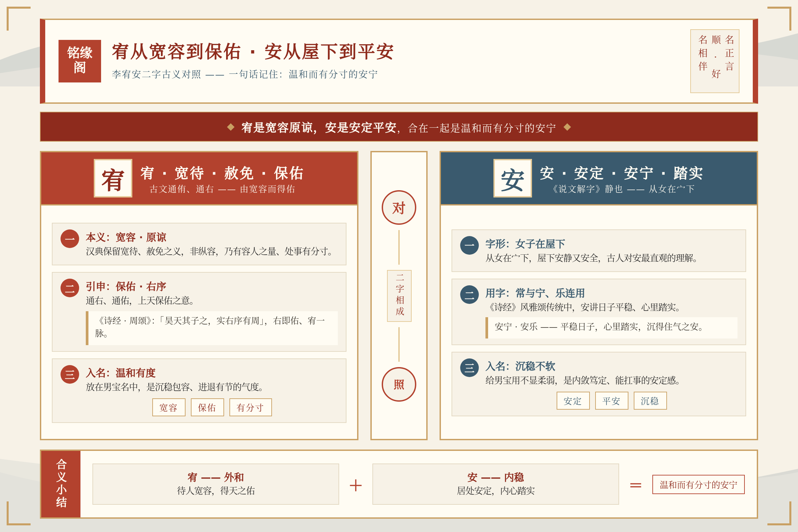Click red number 一 beside 本义：宽容·原谅

(x=70, y=239)
